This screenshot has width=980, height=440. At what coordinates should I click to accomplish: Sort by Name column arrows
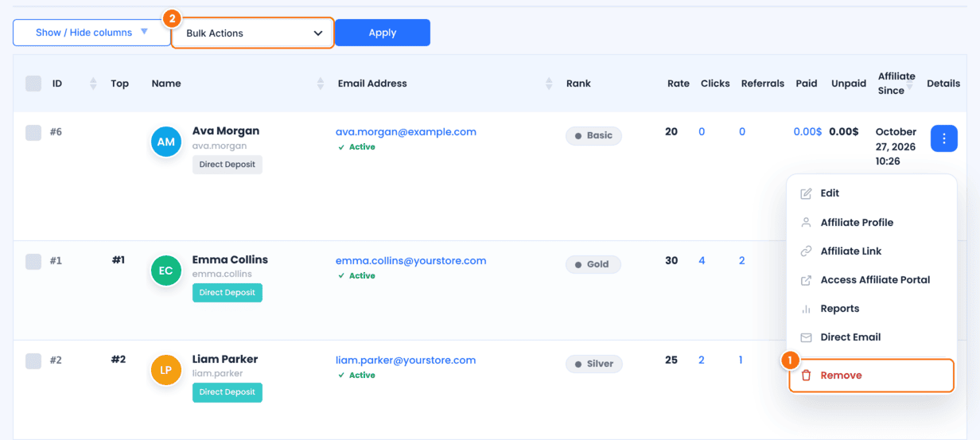(x=321, y=84)
